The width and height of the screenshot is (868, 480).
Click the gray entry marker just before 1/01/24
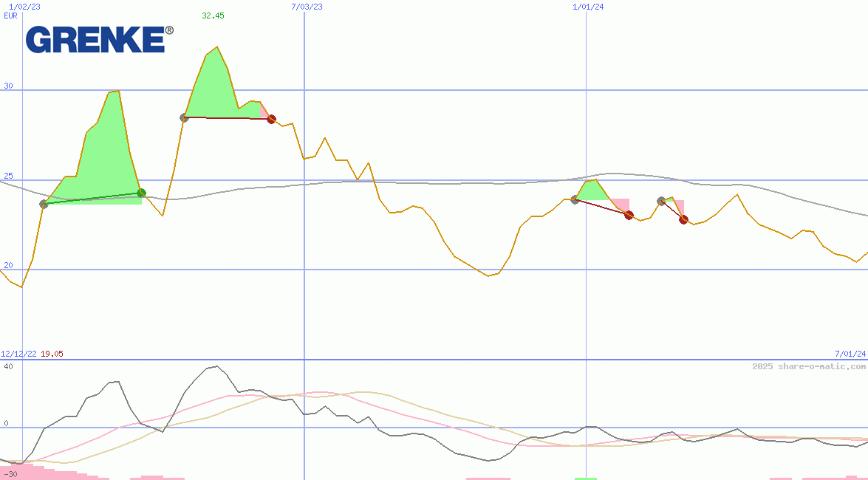point(575,199)
